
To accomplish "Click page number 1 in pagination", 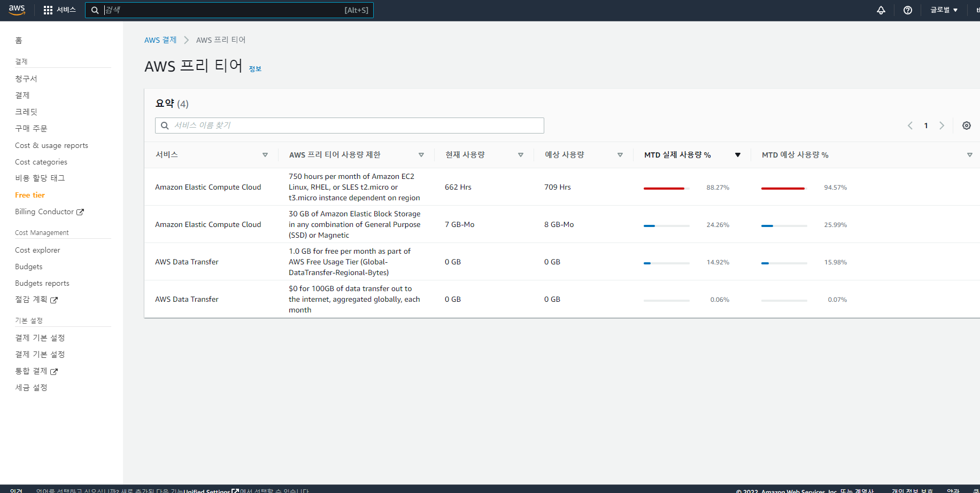I will pyautogui.click(x=926, y=126).
